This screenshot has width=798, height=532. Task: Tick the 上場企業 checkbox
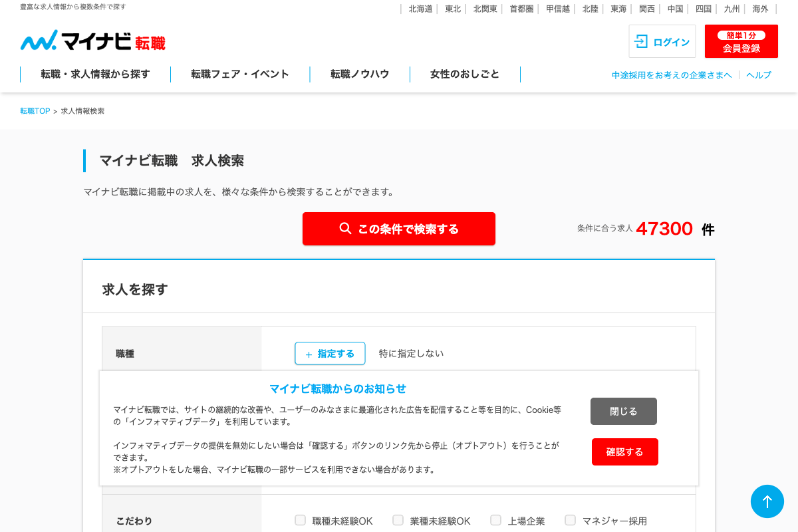tap(496, 520)
